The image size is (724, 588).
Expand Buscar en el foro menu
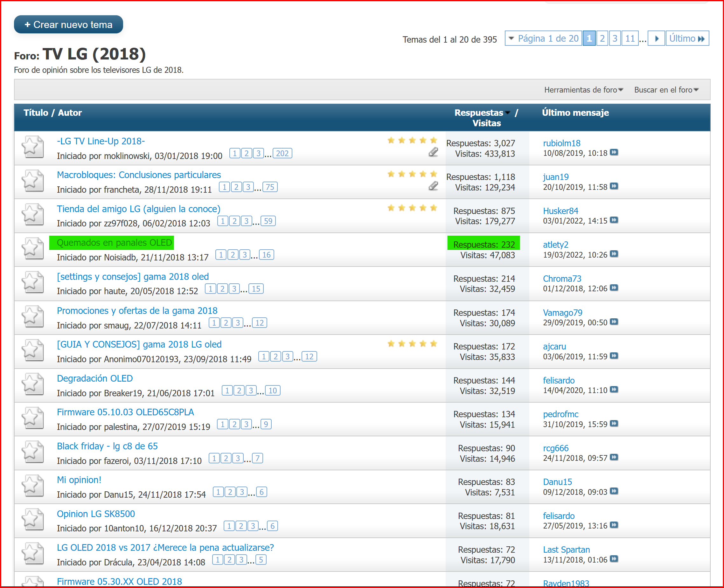[666, 90]
